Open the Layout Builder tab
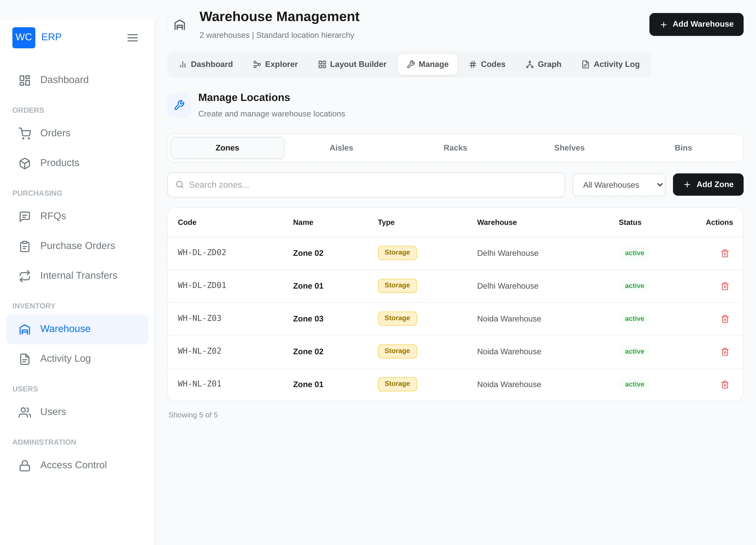756x545 pixels. click(x=352, y=64)
